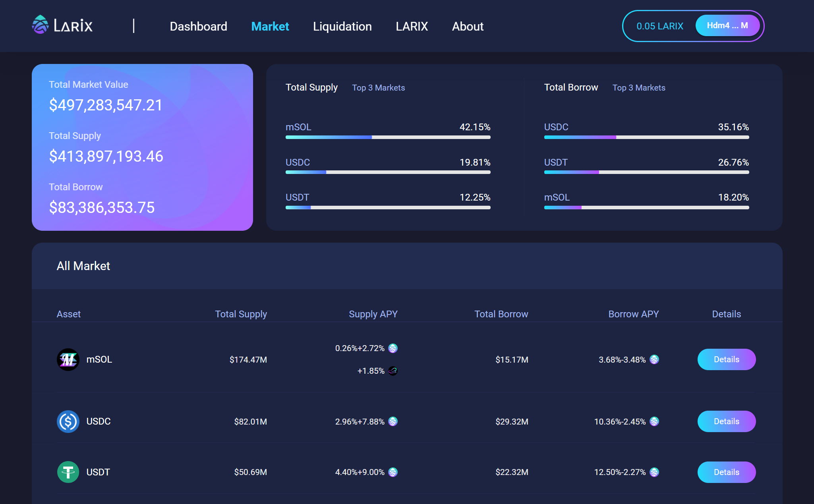Image resolution: width=814 pixels, height=504 pixels.
Task: Click LARIX icon beside USDT supply APY
Action: (393, 472)
